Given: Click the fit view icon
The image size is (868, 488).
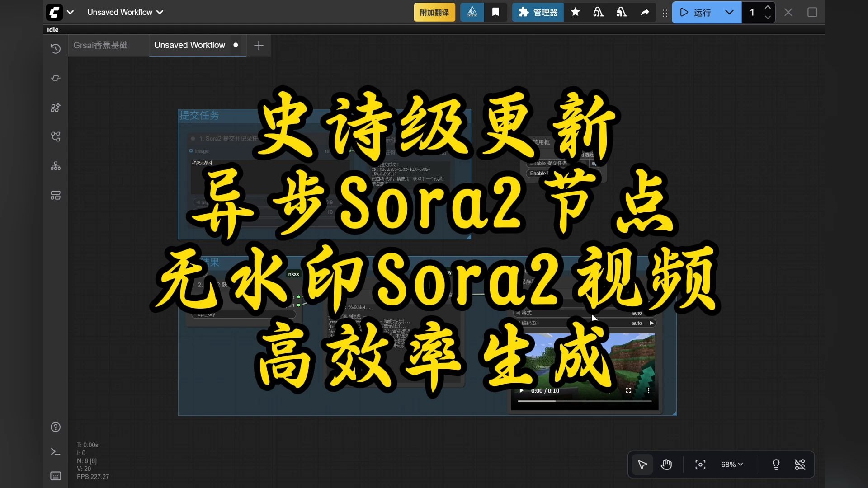Looking at the screenshot, I should pyautogui.click(x=700, y=465).
